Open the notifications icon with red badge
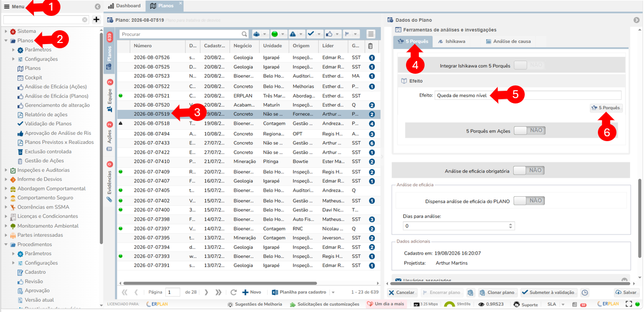The width and height of the screenshot is (644, 312). pyautogui.click(x=582, y=305)
